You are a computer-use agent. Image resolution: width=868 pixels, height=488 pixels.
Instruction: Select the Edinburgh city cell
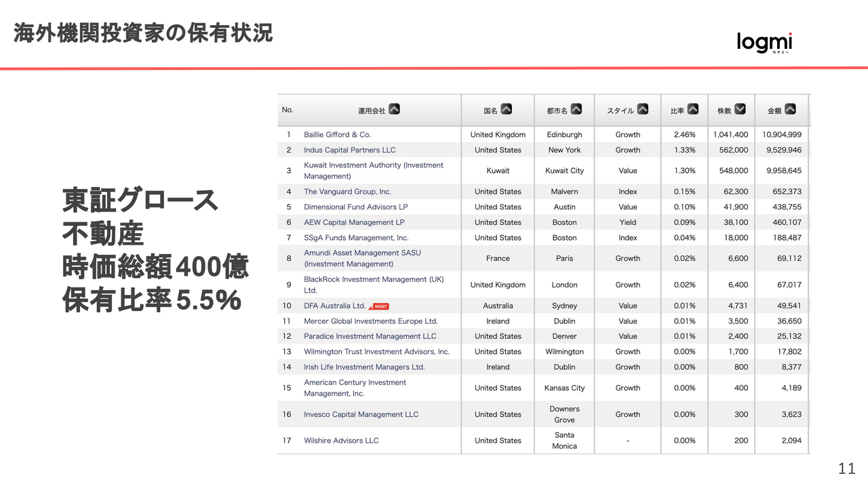pos(564,135)
